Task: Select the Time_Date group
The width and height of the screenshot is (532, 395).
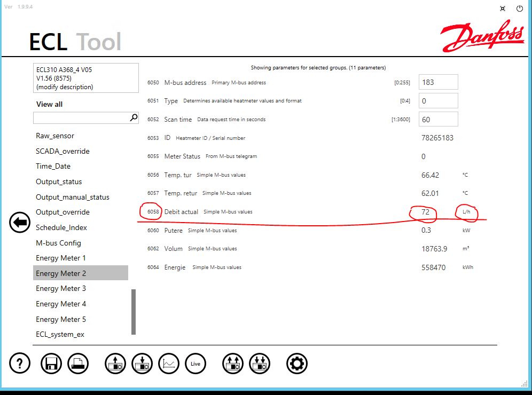Action: [53, 166]
